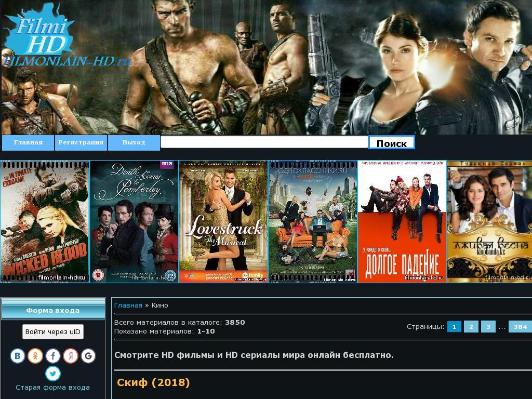Image resolution: width=532 pixels, height=399 pixels.
Task: Go to page 3 of catalog
Action: tap(488, 327)
